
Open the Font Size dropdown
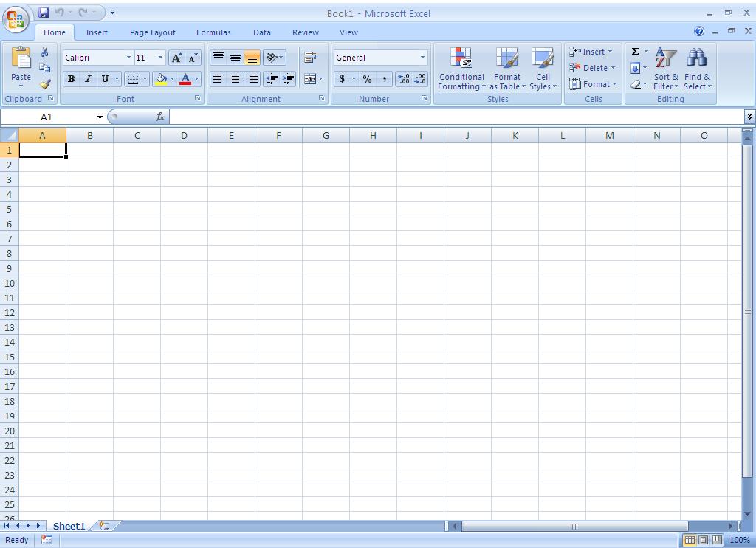(x=159, y=57)
